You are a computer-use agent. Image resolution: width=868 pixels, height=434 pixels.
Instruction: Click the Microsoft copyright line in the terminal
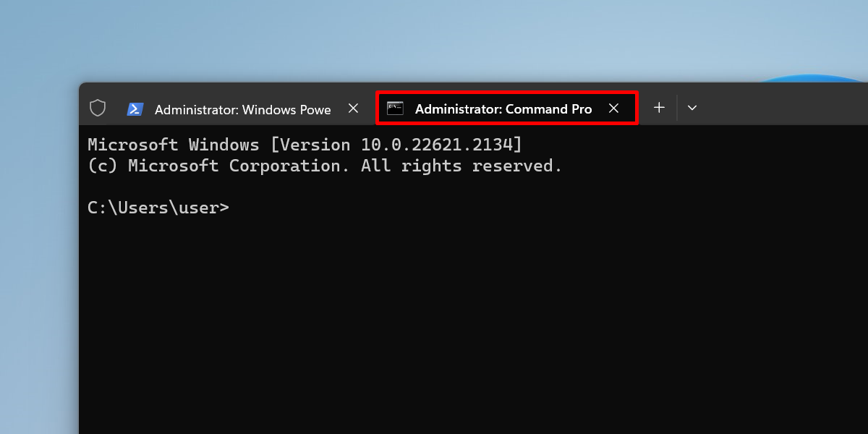[x=324, y=166]
